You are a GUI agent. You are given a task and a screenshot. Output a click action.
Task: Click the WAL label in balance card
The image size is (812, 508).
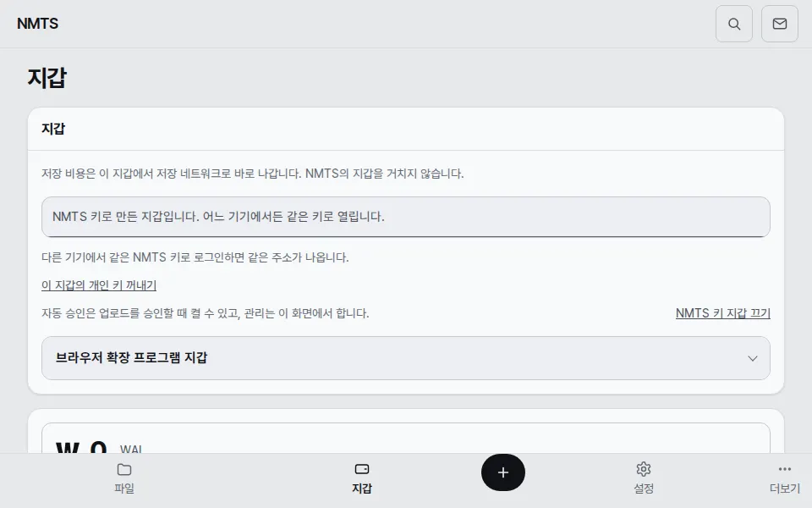[x=131, y=449]
